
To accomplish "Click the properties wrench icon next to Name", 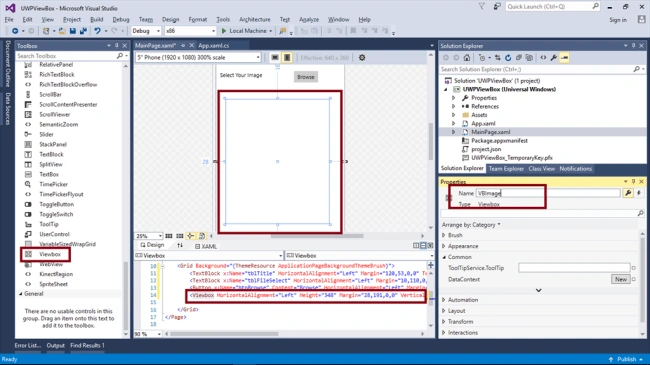I will tap(628, 193).
